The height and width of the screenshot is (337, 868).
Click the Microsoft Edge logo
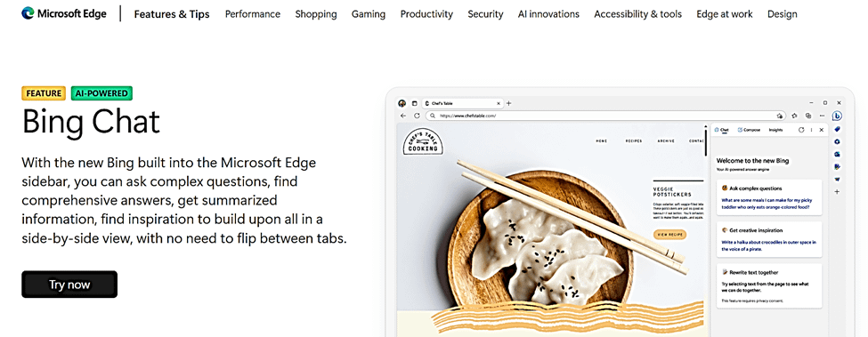tap(64, 14)
